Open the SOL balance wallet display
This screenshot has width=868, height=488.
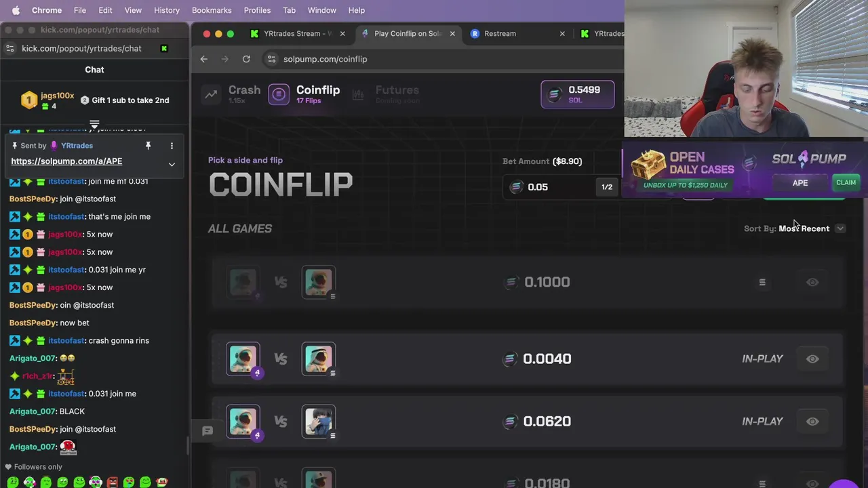[x=578, y=94]
